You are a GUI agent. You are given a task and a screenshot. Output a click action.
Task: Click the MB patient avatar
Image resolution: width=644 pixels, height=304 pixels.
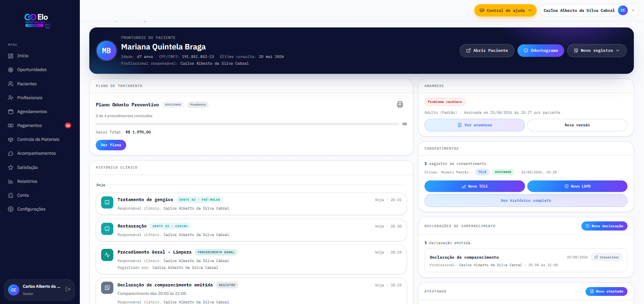click(x=107, y=50)
